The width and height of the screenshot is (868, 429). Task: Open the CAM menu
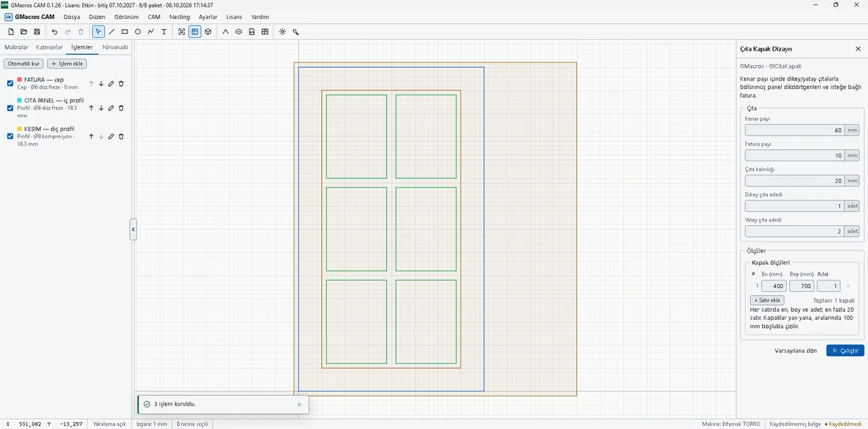tap(154, 16)
